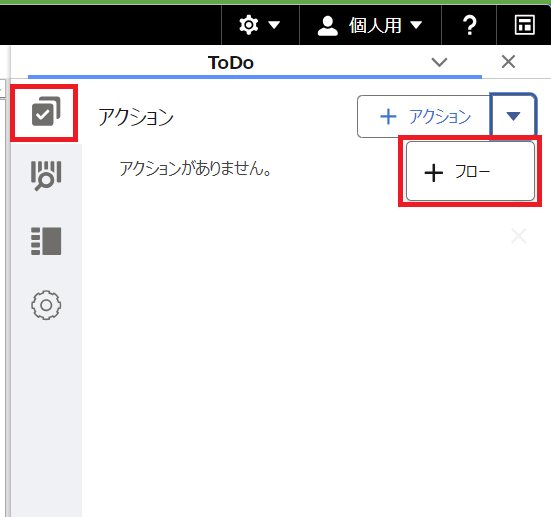This screenshot has width=551, height=517.
Task: Click the アクション section heading text
Action: tap(136, 117)
